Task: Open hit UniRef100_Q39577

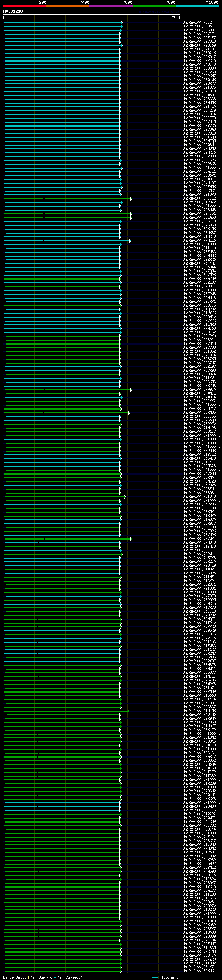Action: pyautogui.click(x=199, y=26)
